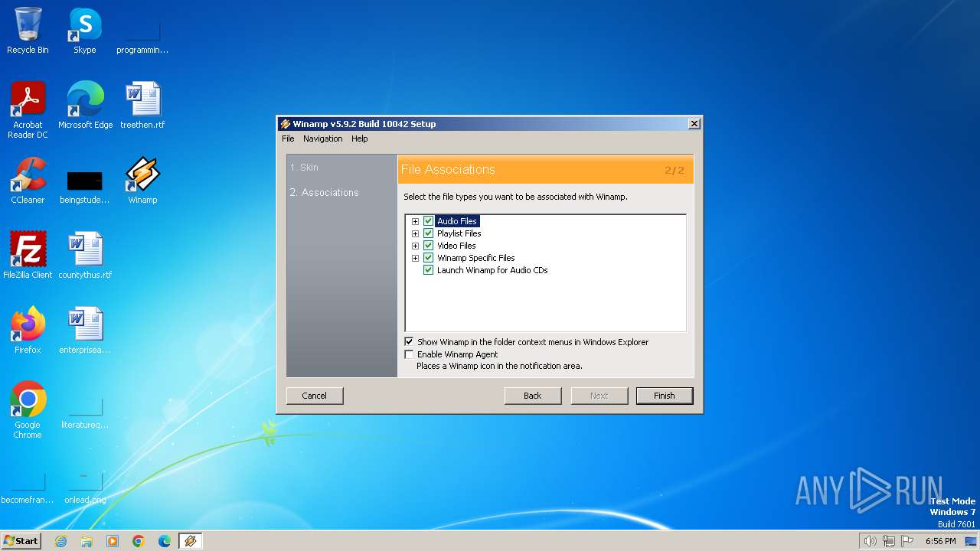Select the 2. Associations step
The image size is (980, 551).
tap(324, 192)
